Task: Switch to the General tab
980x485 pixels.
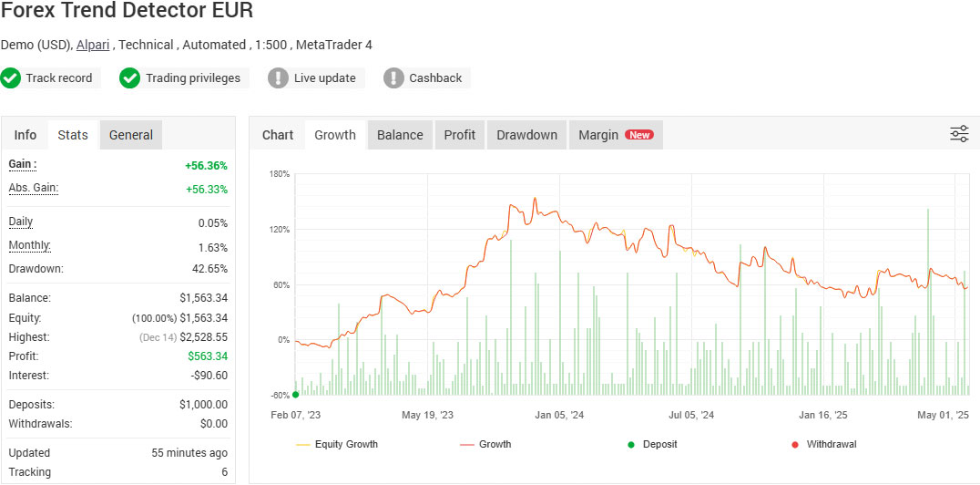Action: tap(131, 135)
